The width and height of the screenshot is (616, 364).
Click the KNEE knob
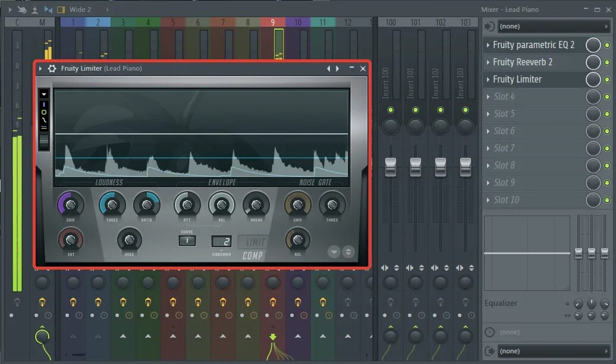pyautogui.click(x=129, y=240)
